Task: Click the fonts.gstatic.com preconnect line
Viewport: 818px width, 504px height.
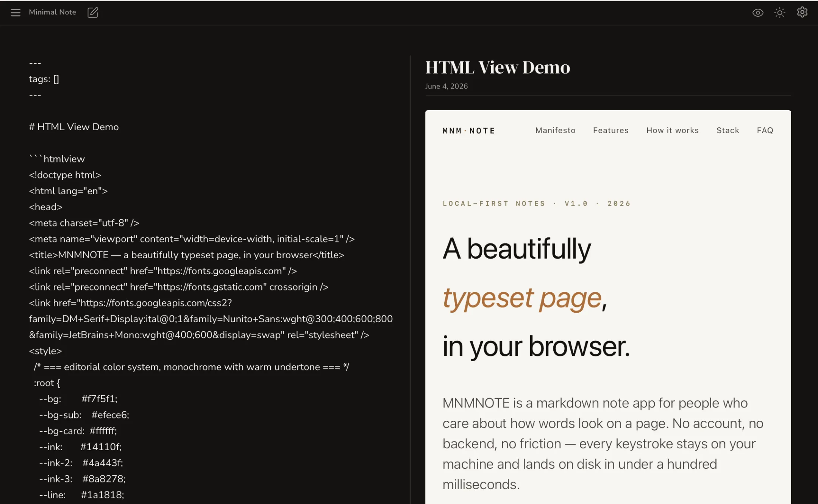Action: click(x=179, y=287)
